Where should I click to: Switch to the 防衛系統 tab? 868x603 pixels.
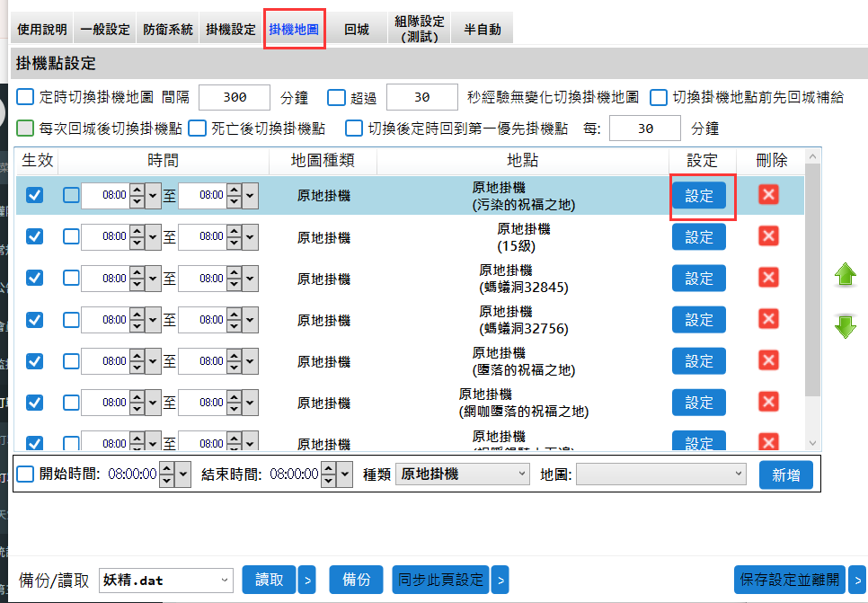click(168, 29)
